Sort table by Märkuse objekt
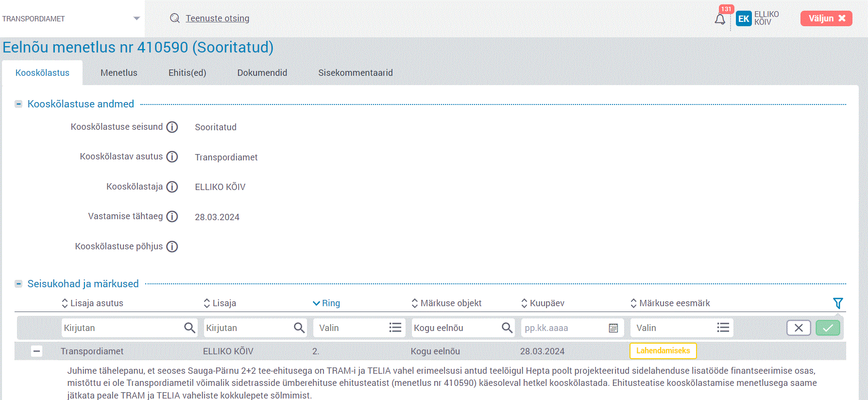 tap(446, 303)
